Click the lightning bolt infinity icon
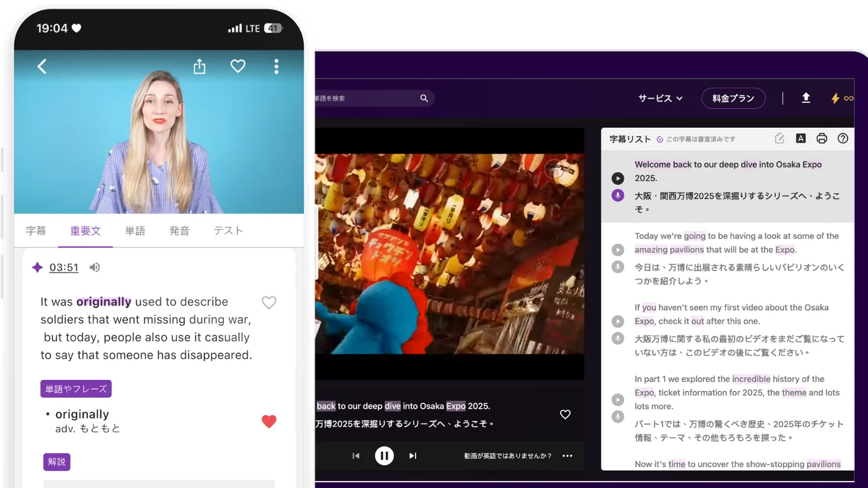The width and height of the screenshot is (868, 488). [843, 98]
